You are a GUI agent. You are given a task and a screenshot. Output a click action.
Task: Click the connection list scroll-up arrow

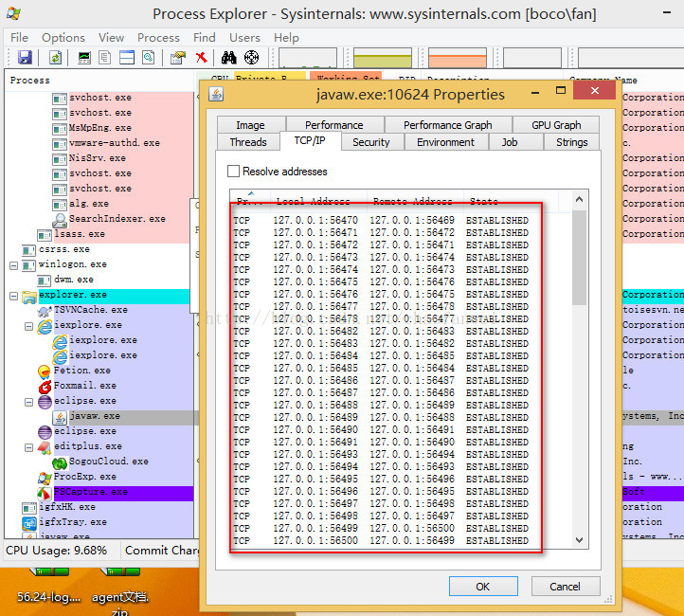tap(579, 199)
